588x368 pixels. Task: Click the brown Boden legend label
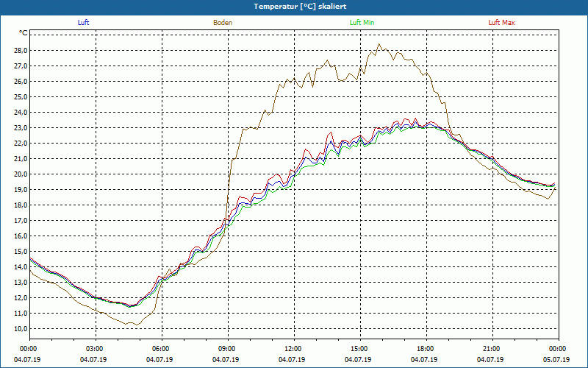click(223, 23)
